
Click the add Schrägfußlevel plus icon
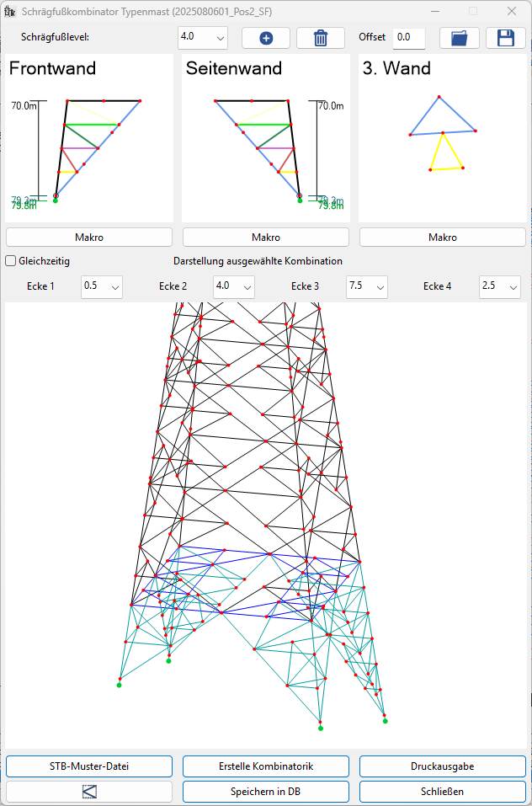(266, 38)
